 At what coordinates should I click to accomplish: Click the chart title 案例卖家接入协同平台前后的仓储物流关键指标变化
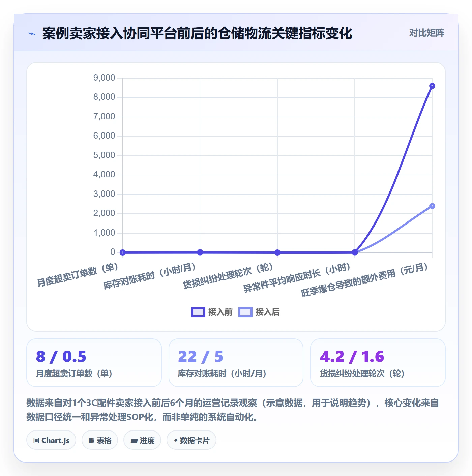[197, 33]
